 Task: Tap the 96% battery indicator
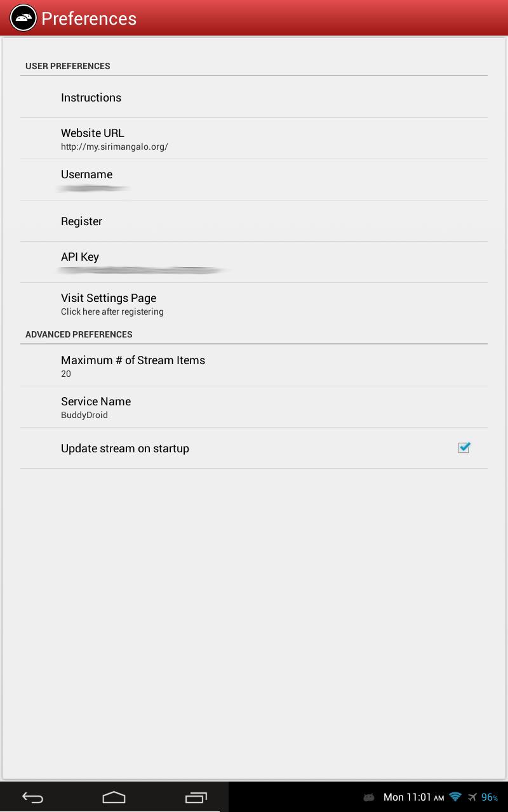pos(490,797)
